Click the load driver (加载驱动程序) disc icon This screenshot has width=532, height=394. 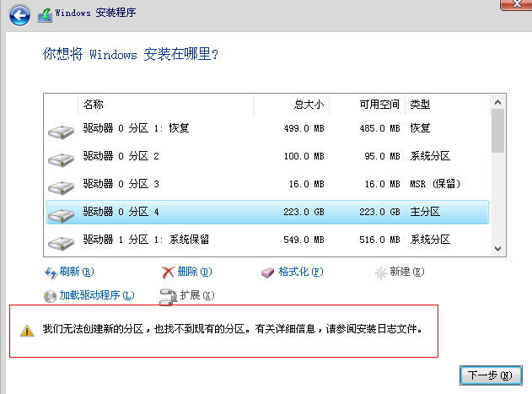(x=49, y=295)
